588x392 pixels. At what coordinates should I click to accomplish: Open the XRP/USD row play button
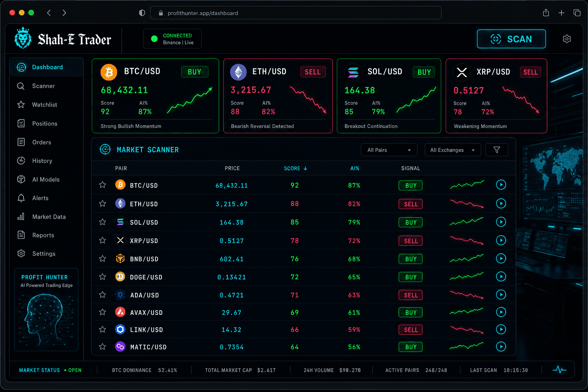point(501,240)
